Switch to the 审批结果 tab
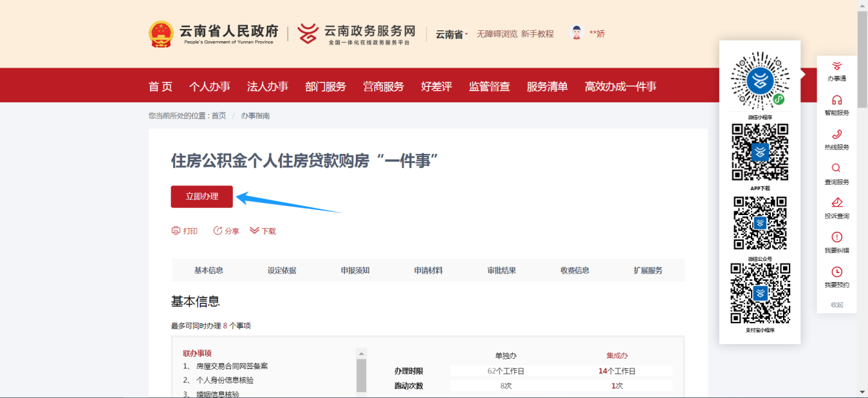 [x=501, y=270]
